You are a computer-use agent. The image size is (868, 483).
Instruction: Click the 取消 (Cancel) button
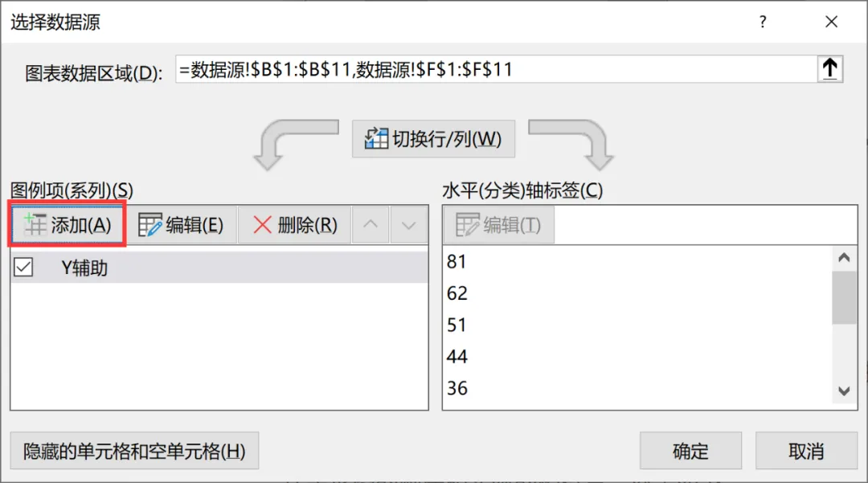[806, 451]
